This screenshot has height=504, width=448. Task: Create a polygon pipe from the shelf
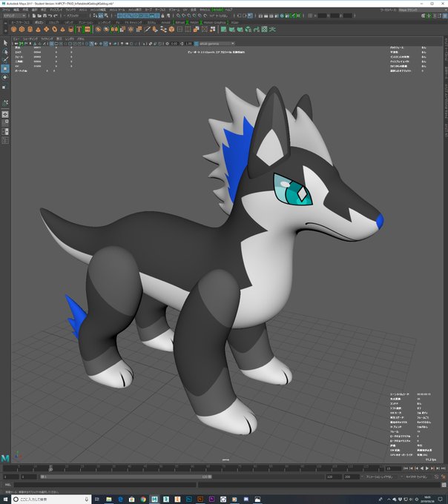[x=70, y=29]
